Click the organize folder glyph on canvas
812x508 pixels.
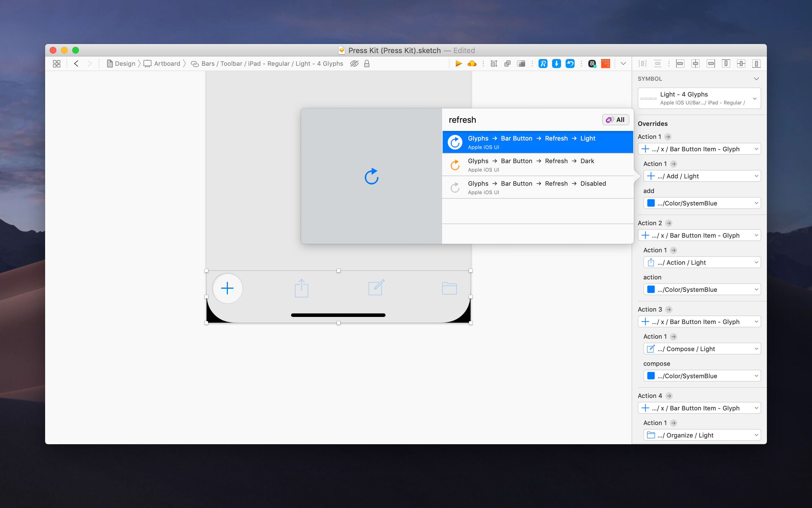[450, 288]
